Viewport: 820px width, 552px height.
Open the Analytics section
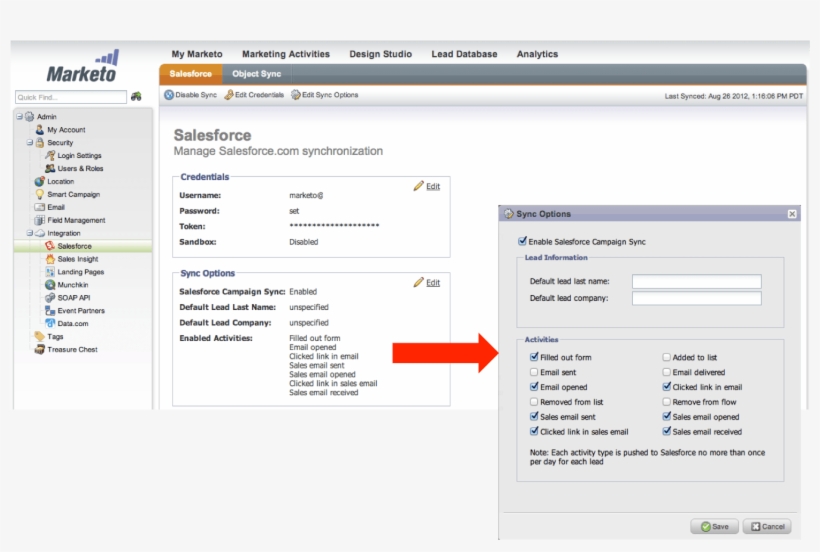[537, 54]
